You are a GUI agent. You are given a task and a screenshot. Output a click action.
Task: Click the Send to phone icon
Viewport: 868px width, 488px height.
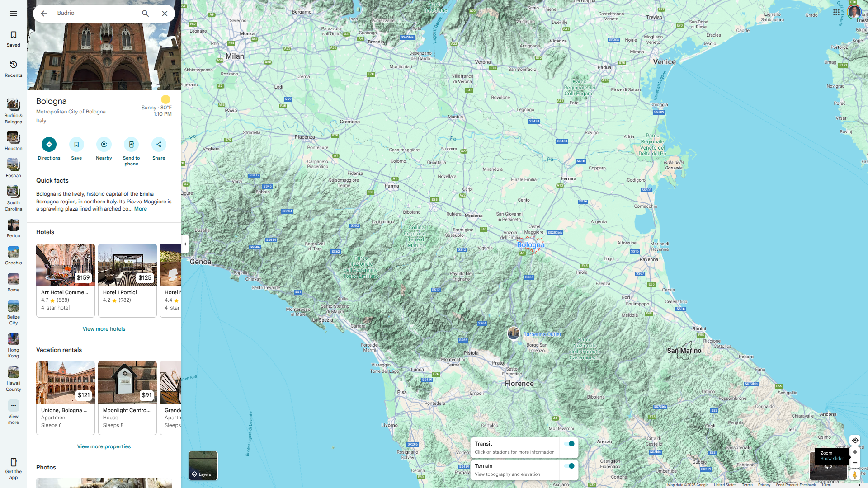point(131,145)
